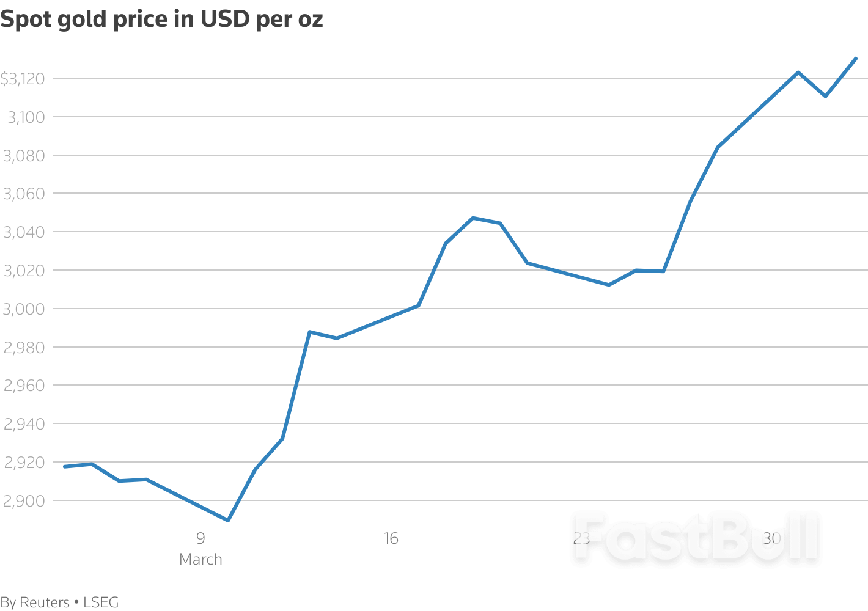The height and width of the screenshot is (611, 868).
Task: Click the lowest point of the gold line
Action: point(228,521)
